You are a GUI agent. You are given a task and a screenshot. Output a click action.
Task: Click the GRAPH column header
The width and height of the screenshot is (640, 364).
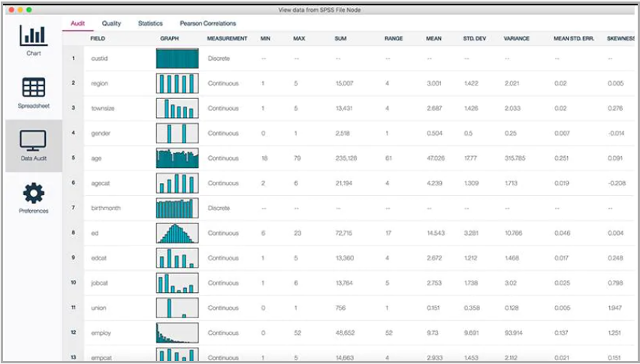[169, 38]
